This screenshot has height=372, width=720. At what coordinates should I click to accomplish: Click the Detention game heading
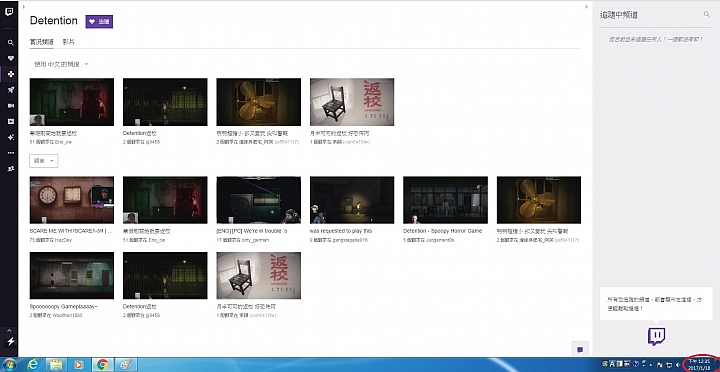[x=54, y=21]
